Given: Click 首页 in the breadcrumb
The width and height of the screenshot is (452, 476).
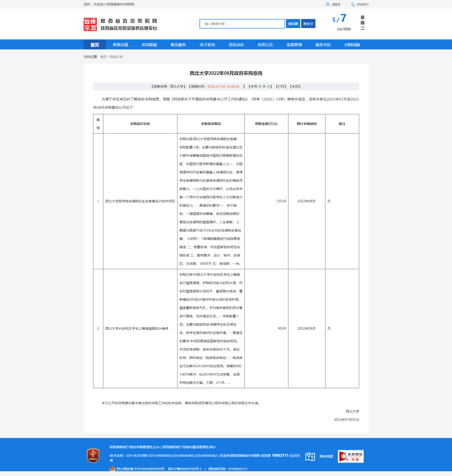Looking at the screenshot, I should [103, 57].
